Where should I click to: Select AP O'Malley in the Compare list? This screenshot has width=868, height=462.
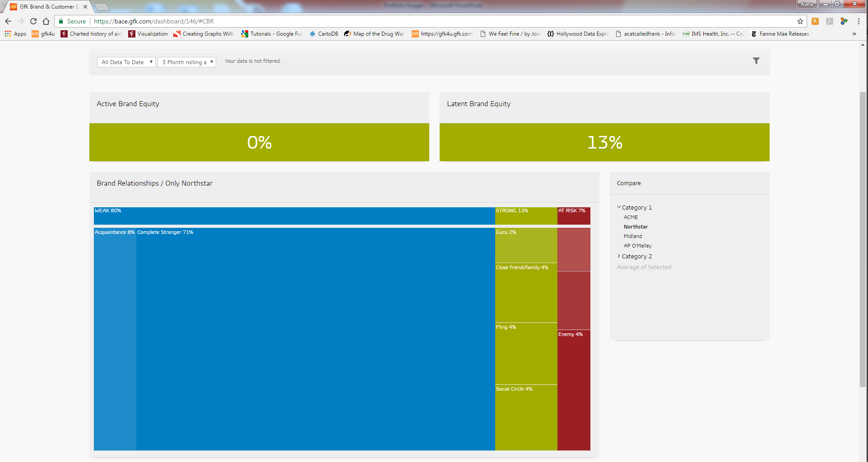point(638,246)
